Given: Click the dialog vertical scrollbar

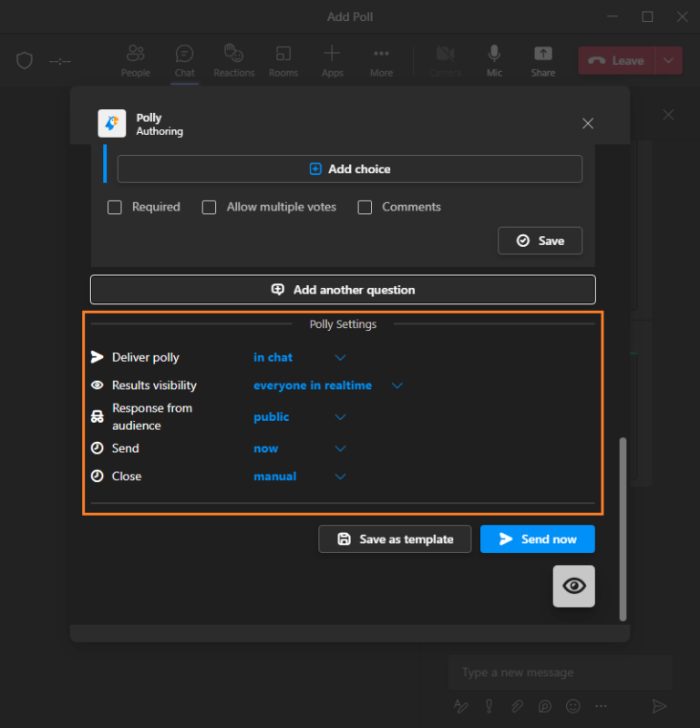Looking at the screenshot, I should [x=623, y=528].
